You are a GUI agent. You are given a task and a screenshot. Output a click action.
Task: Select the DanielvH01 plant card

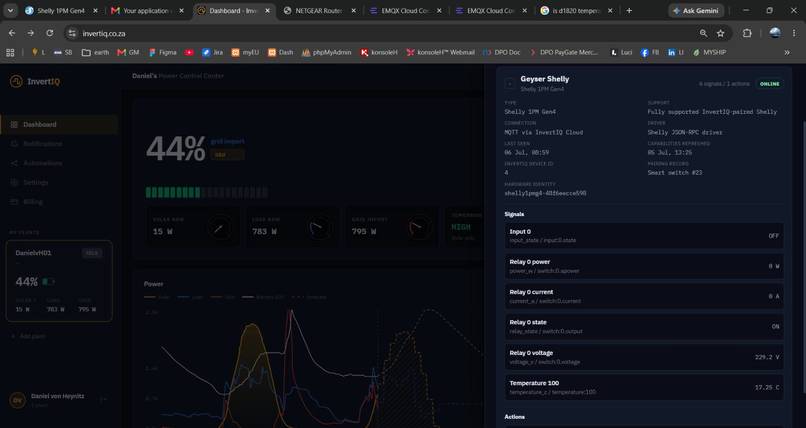(59, 281)
